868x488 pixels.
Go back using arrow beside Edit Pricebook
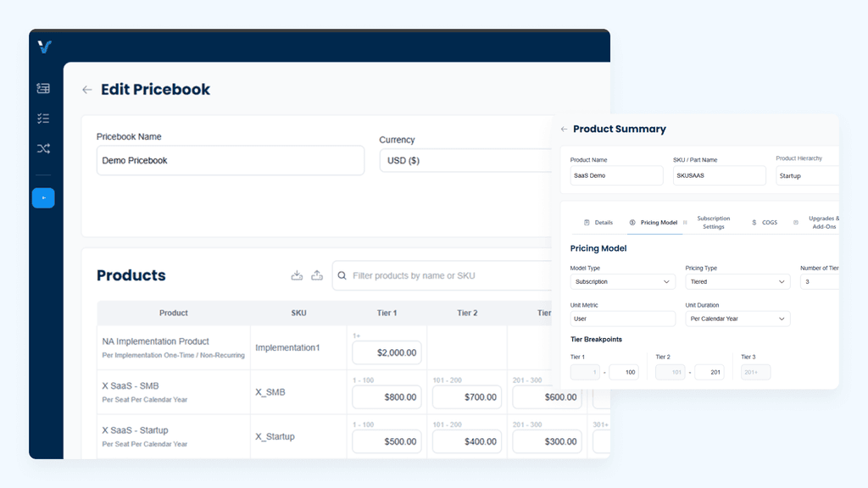point(87,90)
